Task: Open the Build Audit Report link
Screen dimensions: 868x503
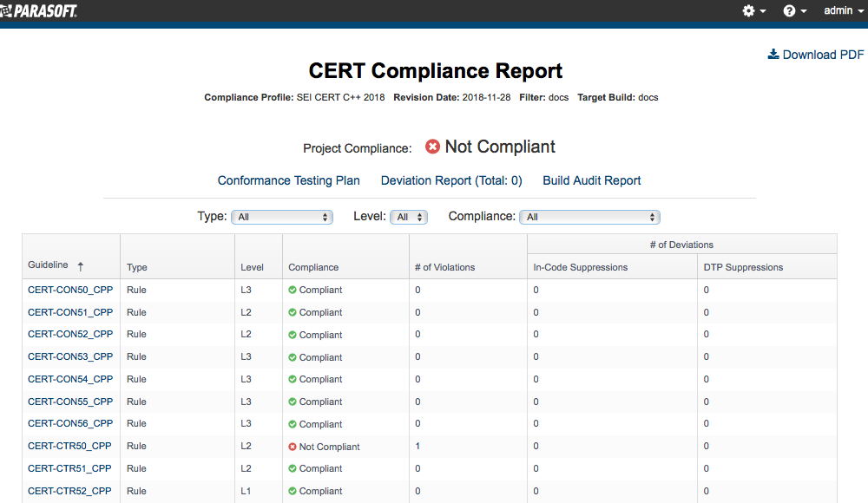Action: click(x=591, y=180)
